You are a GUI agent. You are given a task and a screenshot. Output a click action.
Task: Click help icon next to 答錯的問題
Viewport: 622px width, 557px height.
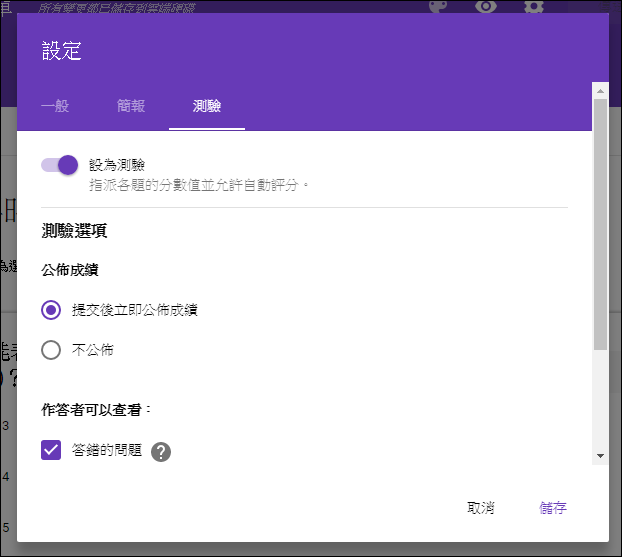click(x=161, y=451)
